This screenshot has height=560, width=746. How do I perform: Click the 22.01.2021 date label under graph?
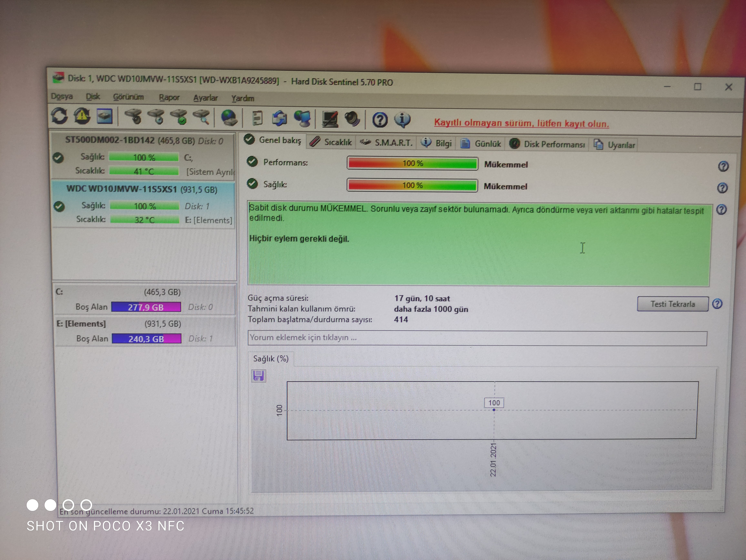tap(493, 460)
